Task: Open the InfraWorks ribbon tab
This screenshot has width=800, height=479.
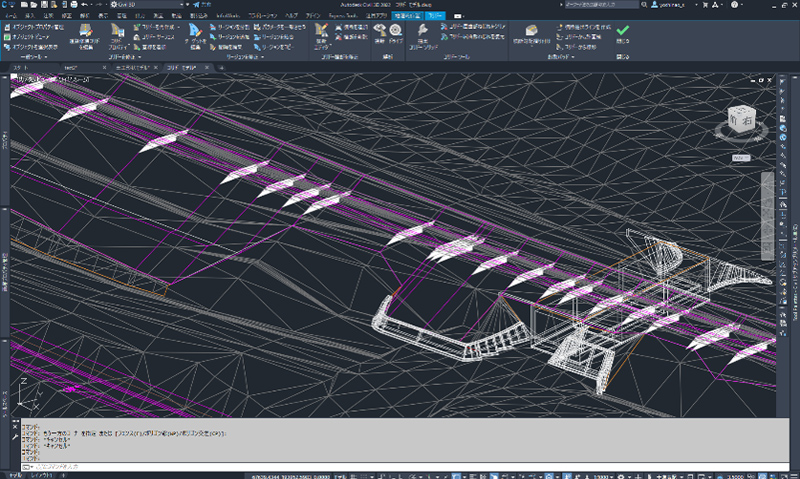Action: pos(228,16)
